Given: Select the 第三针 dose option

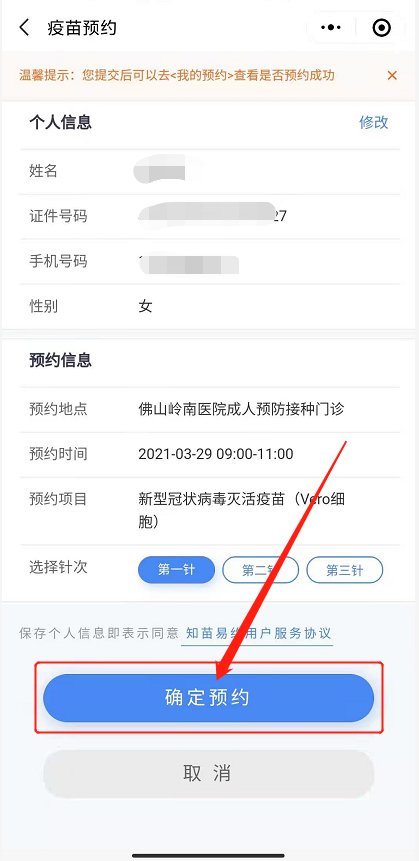Looking at the screenshot, I should pyautogui.click(x=344, y=569).
